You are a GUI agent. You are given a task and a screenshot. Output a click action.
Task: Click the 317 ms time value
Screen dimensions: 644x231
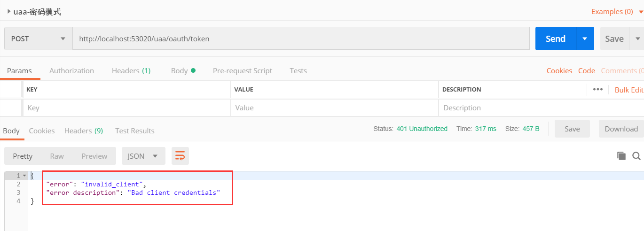tap(486, 129)
